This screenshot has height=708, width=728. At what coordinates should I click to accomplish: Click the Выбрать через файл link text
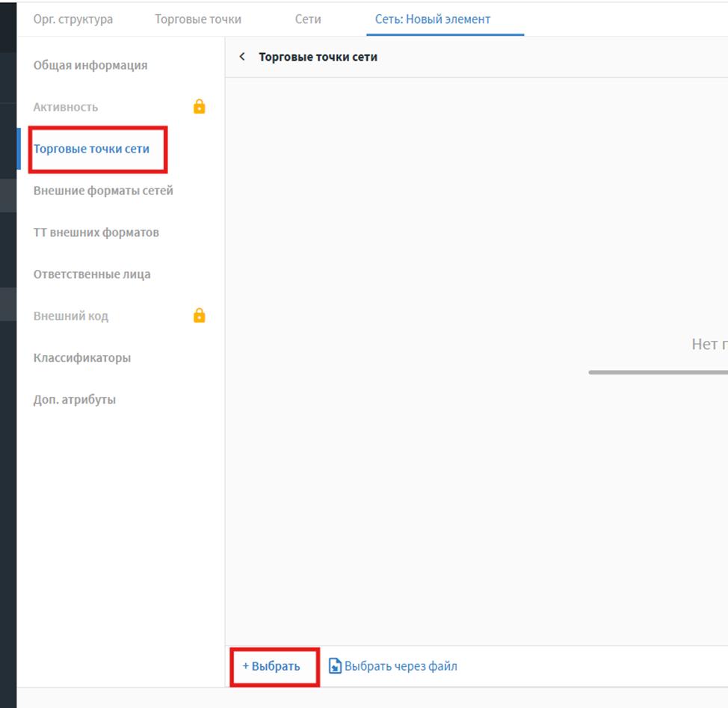[401, 666]
